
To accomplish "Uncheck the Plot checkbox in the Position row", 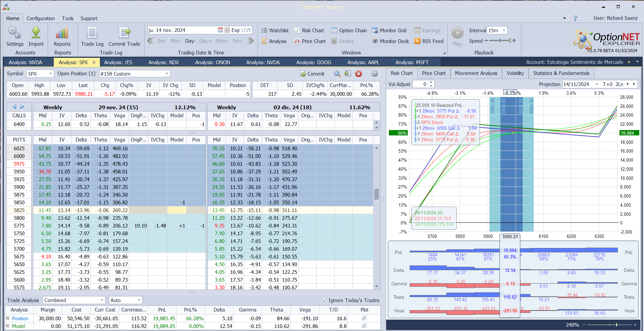I will pos(364,318).
